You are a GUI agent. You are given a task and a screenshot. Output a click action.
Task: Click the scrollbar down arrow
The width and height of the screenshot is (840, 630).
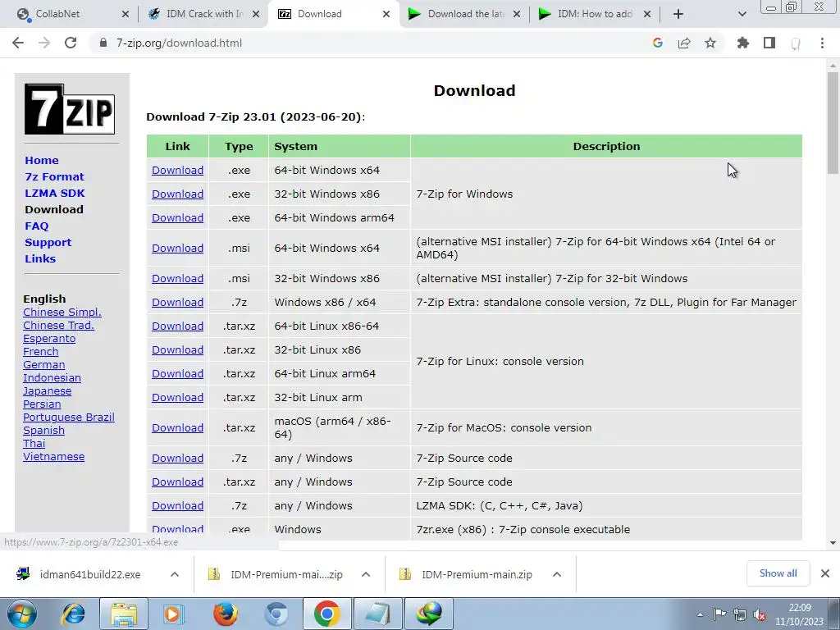pos(833,543)
